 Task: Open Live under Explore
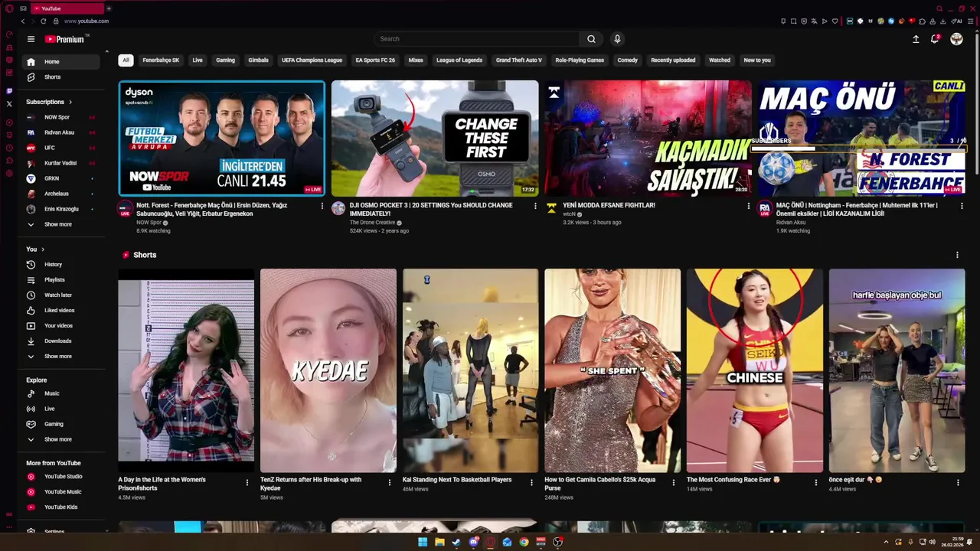(x=59, y=409)
